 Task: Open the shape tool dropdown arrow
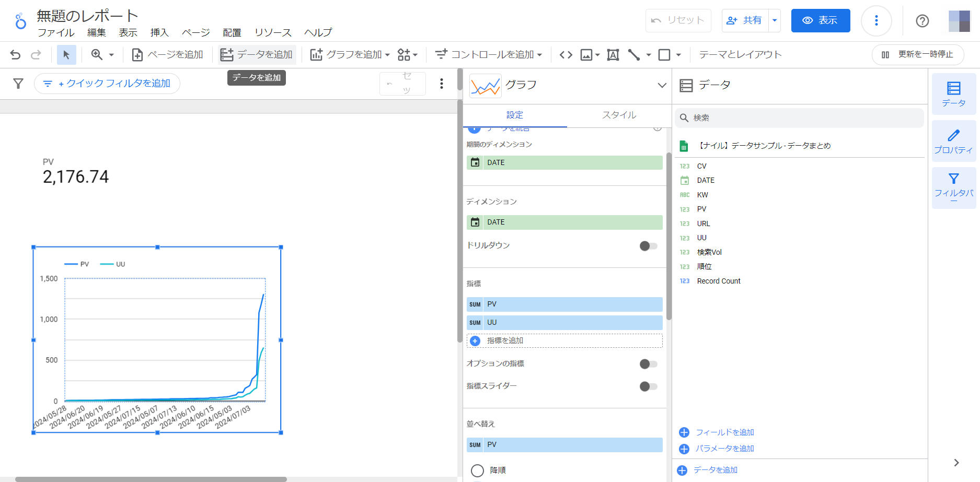[678, 54]
